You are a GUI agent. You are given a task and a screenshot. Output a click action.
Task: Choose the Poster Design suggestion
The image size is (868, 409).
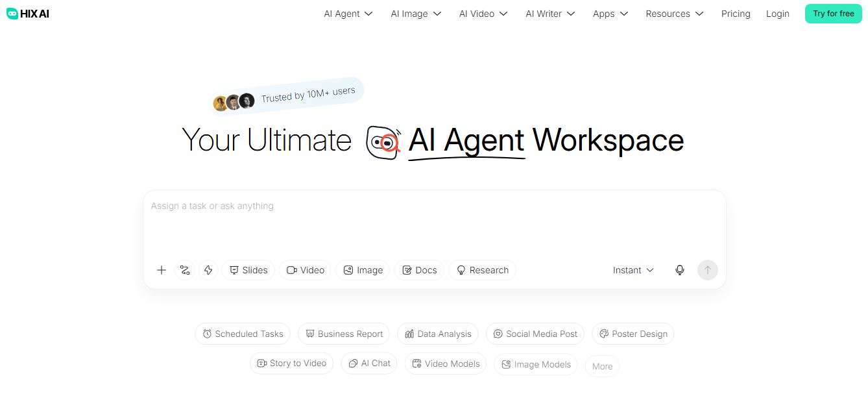(x=633, y=334)
